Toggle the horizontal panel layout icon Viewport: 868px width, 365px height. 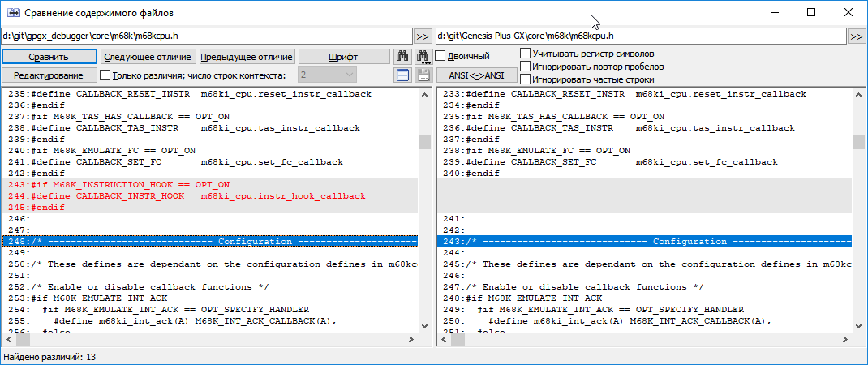(402, 75)
